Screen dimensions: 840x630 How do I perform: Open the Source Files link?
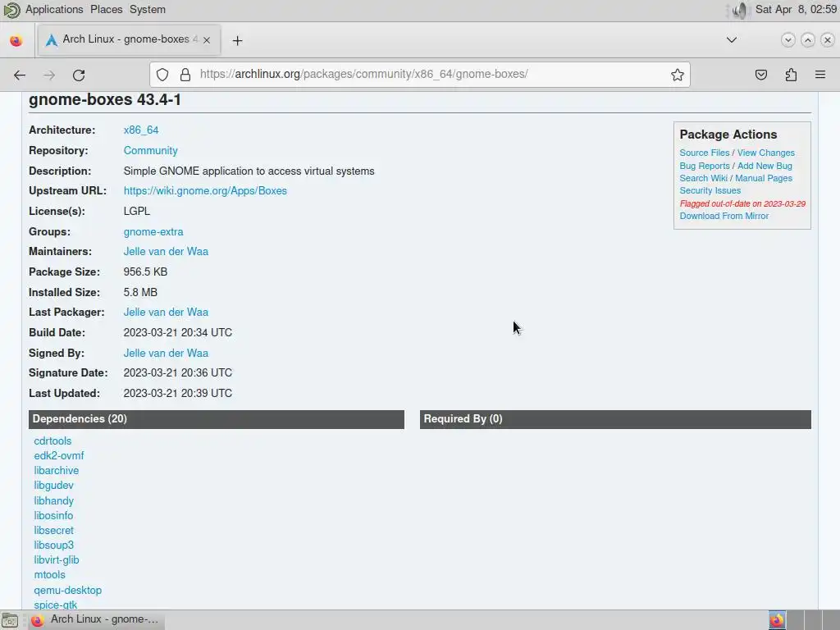point(705,153)
